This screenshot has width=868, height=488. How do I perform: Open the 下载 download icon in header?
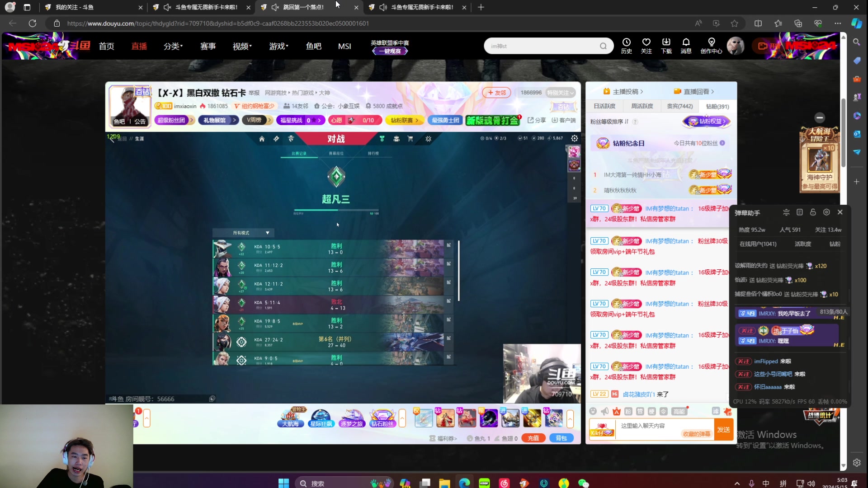[x=666, y=46]
